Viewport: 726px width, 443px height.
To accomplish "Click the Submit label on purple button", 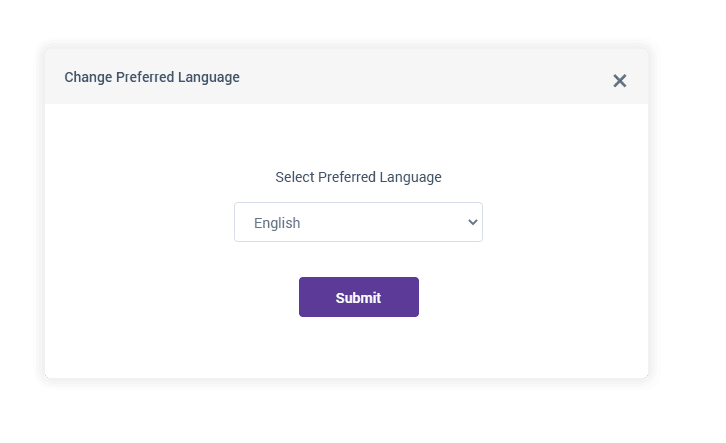I will pyautogui.click(x=358, y=298).
